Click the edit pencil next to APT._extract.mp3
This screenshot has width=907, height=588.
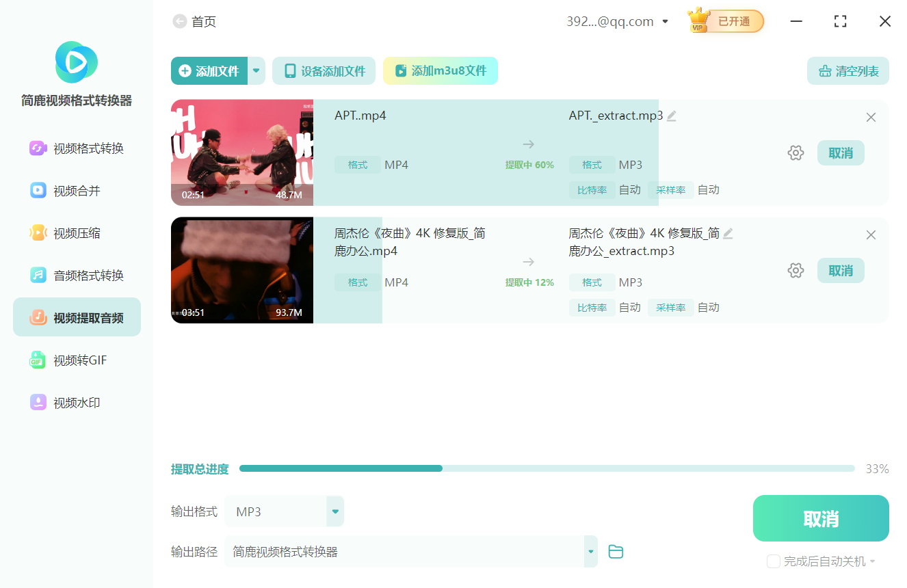point(672,116)
